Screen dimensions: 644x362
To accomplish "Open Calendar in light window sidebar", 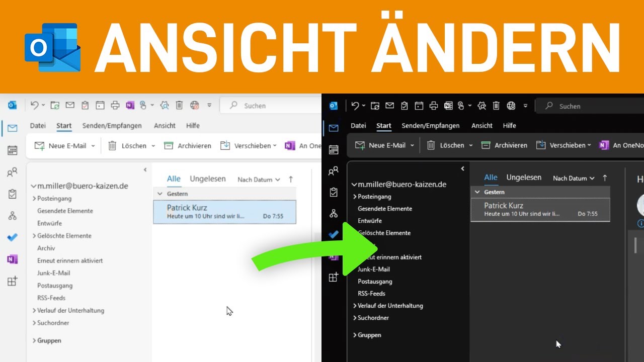I will [13, 150].
